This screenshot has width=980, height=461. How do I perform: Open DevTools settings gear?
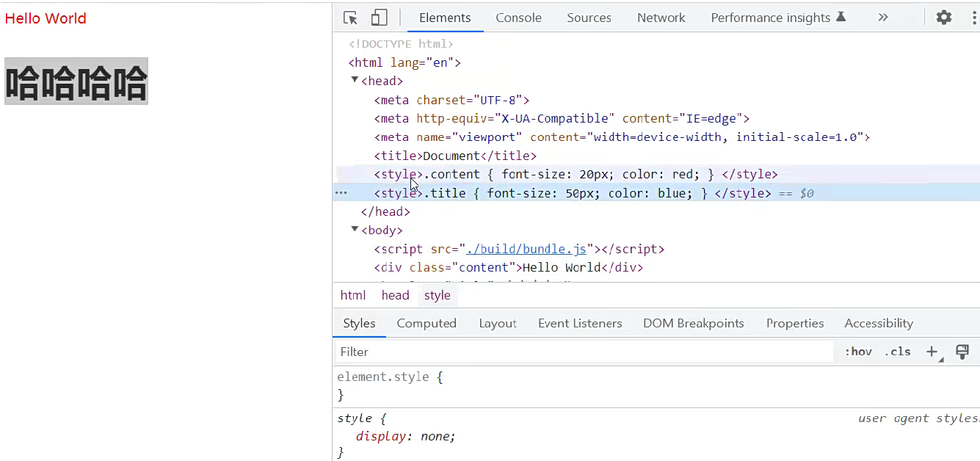pos(944,18)
